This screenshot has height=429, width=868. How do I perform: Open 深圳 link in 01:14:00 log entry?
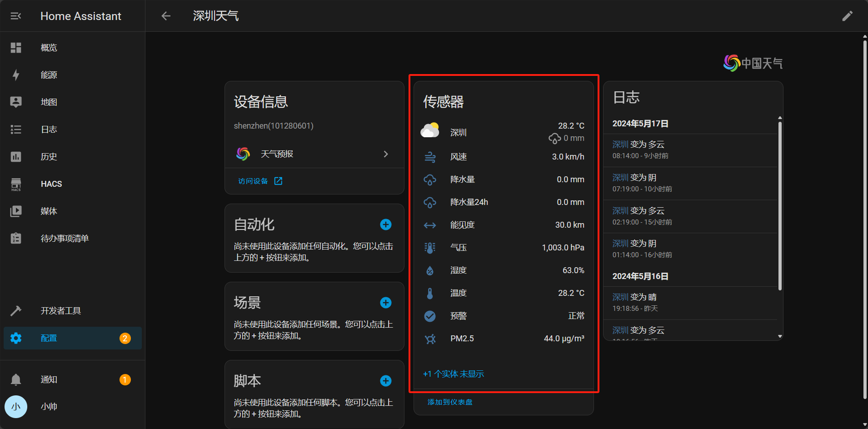[620, 244]
